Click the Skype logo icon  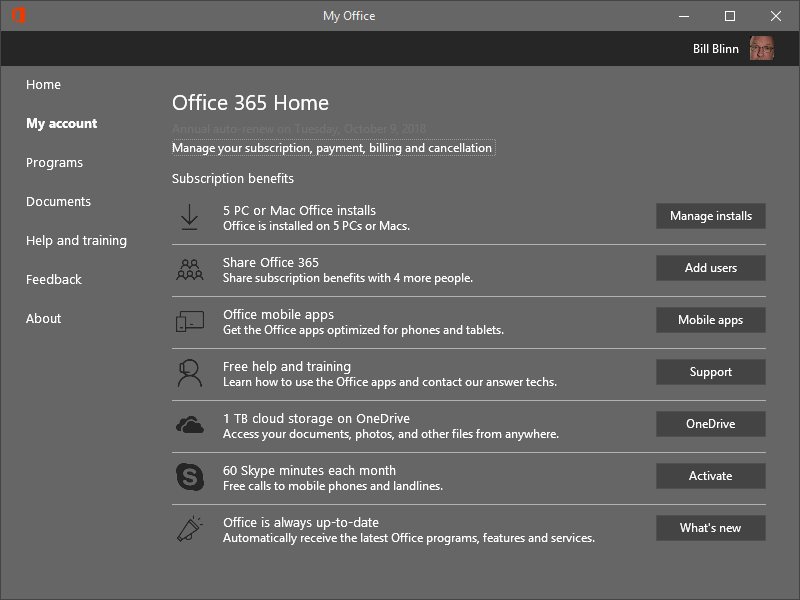click(190, 477)
